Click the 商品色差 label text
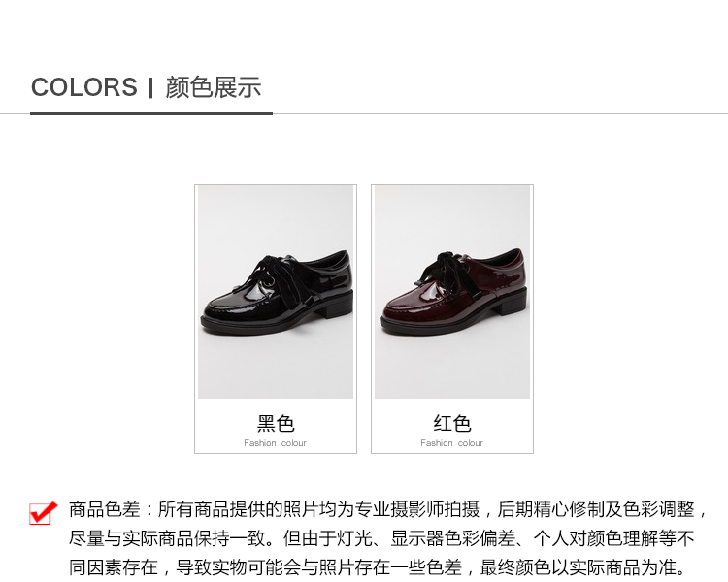The height and width of the screenshot is (582, 728). (x=105, y=509)
